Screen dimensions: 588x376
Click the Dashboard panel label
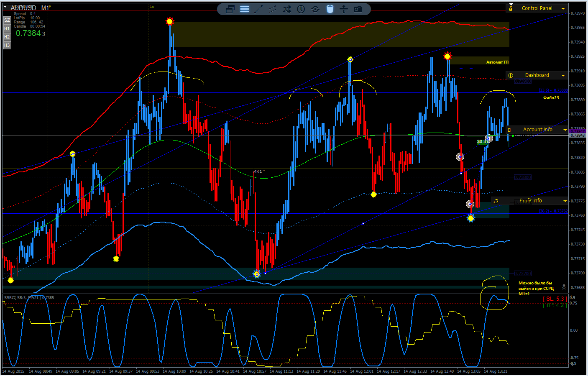[537, 75]
